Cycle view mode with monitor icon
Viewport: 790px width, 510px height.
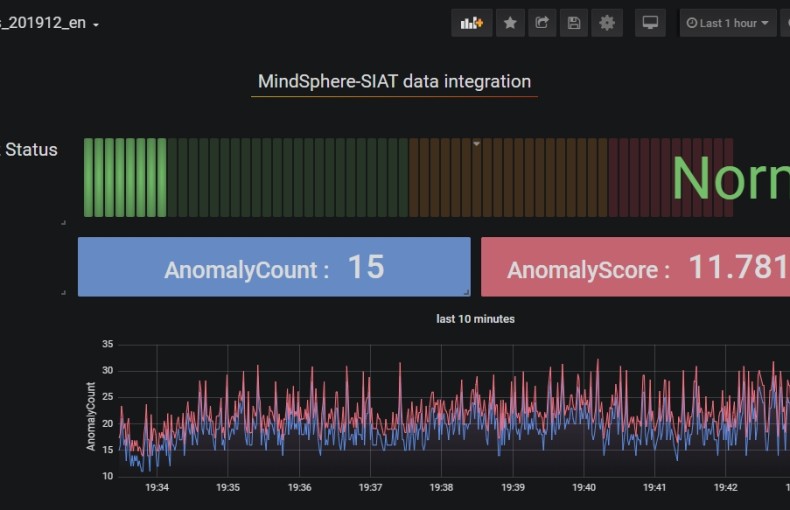tap(650, 23)
